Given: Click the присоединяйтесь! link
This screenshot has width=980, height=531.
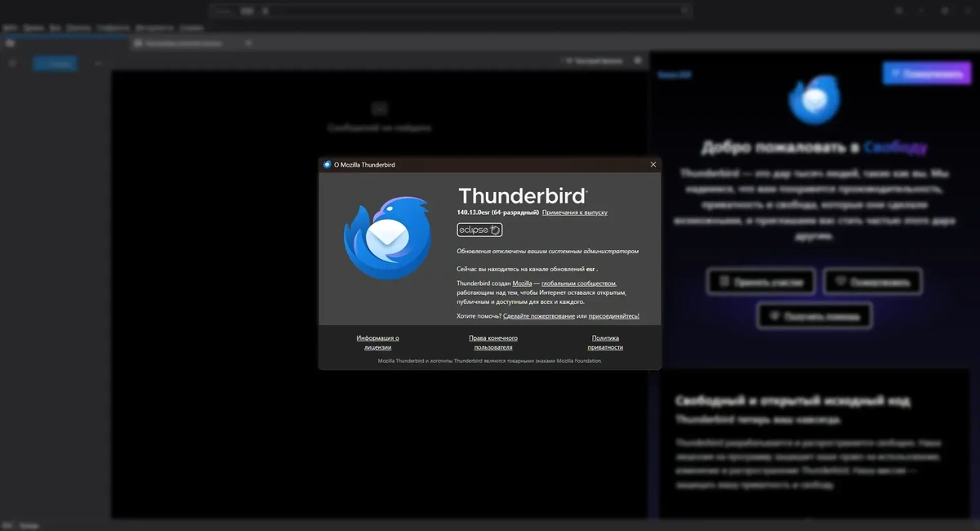Looking at the screenshot, I should tap(614, 315).
